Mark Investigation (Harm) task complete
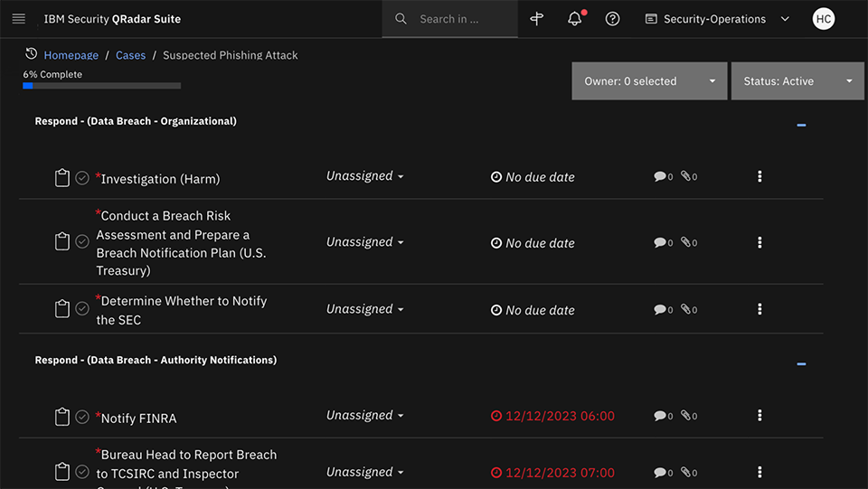Viewport: 868px width, 489px height. point(82,177)
